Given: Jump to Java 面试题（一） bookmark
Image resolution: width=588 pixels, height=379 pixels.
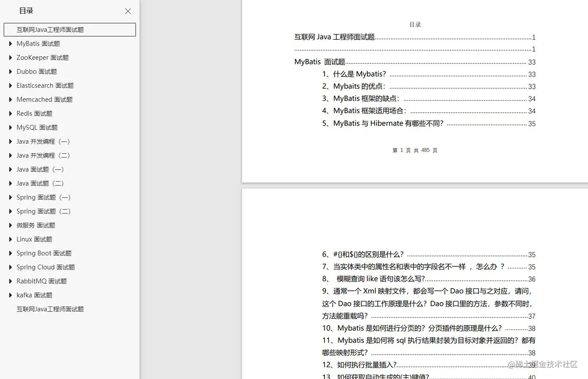Looking at the screenshot, I should point(40,169).
